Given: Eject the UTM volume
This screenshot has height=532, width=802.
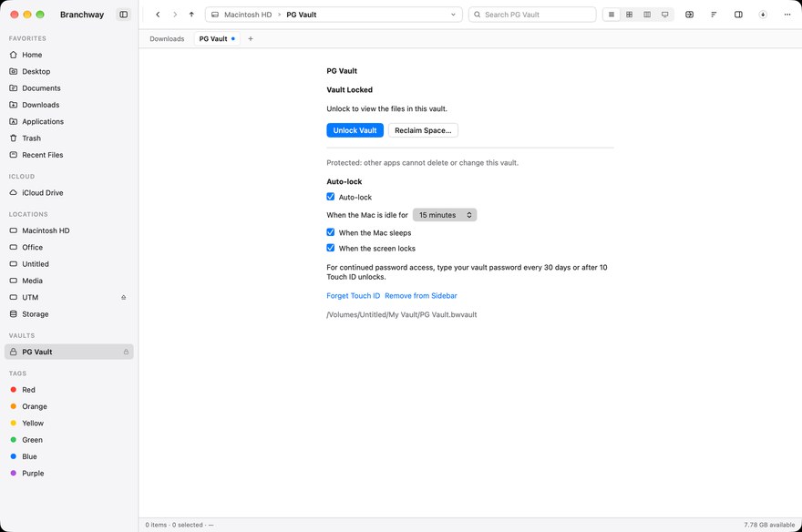Looking at the screenshot, I should click(123, 298).
